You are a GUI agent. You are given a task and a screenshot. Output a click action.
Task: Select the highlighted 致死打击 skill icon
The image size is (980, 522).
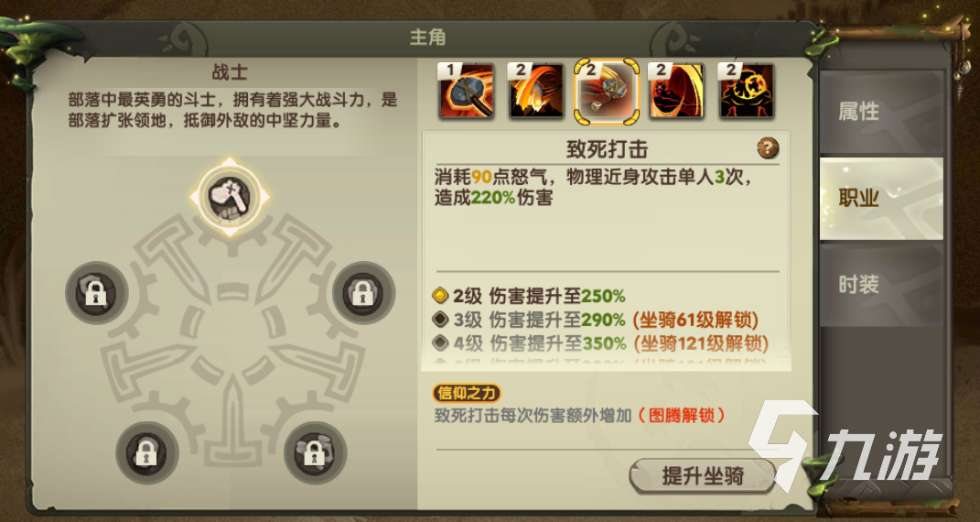(x=607, y=92)
